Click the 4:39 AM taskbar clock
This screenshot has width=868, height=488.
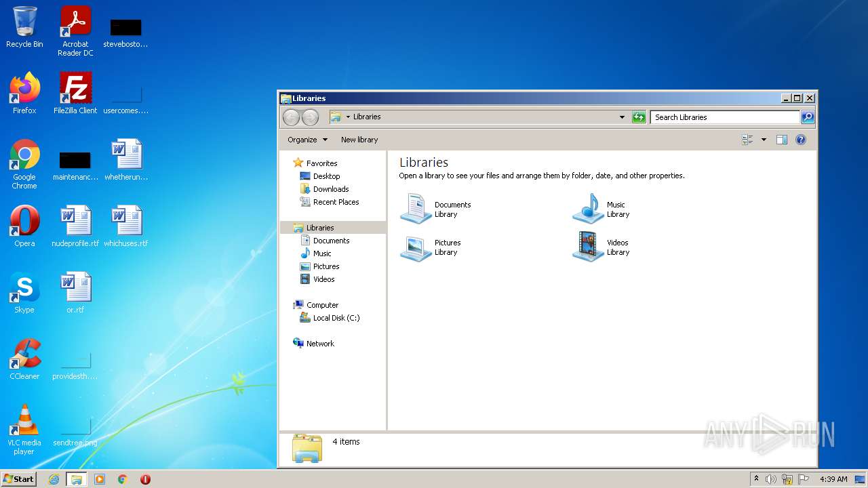pyautogui.click(x=833, y=479)
